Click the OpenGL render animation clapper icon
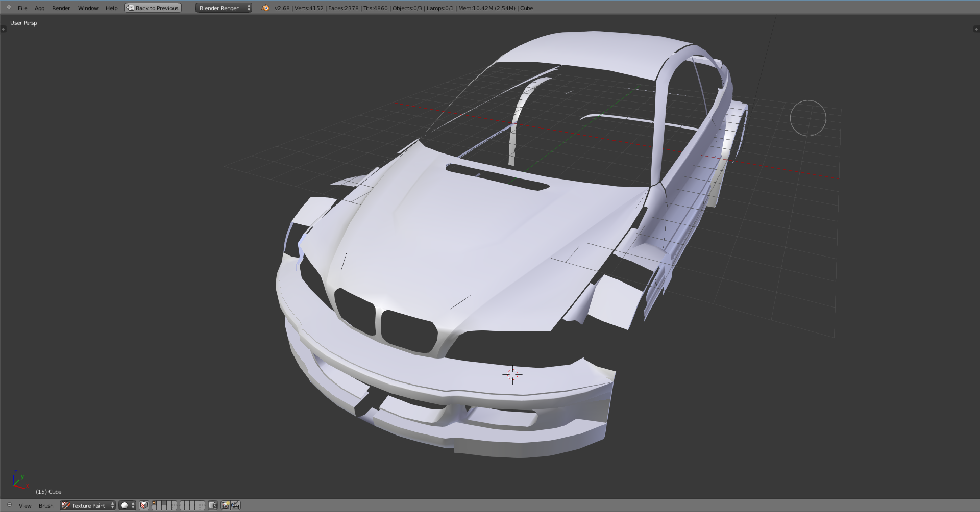This screenshot has width=980, height=512. tap(235, 505)
